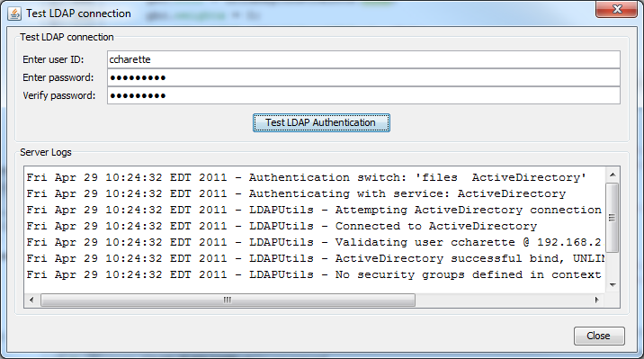Image resolution: width=644 pixels, height=359 pixels.
Task: Select the 'ActiveDirectory successful bind' log line
Action: tap(315, 258)
